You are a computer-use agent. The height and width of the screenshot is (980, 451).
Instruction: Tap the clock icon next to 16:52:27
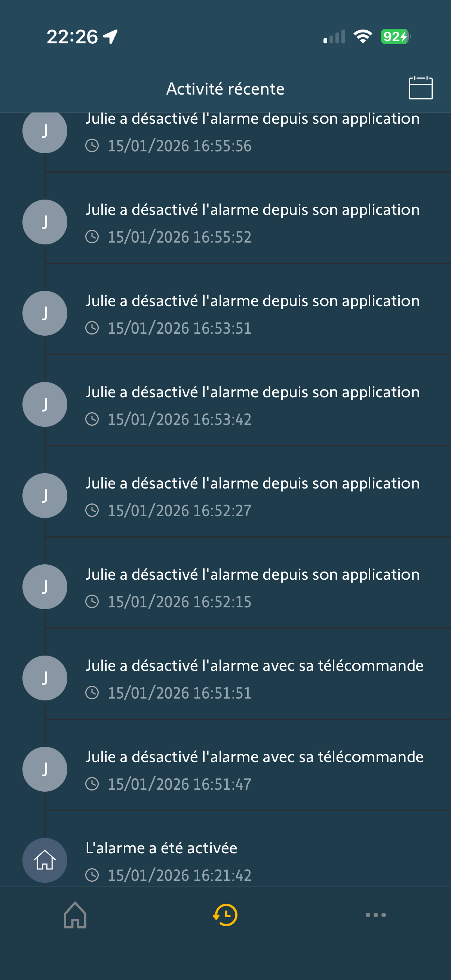click(x=92, y=511)
